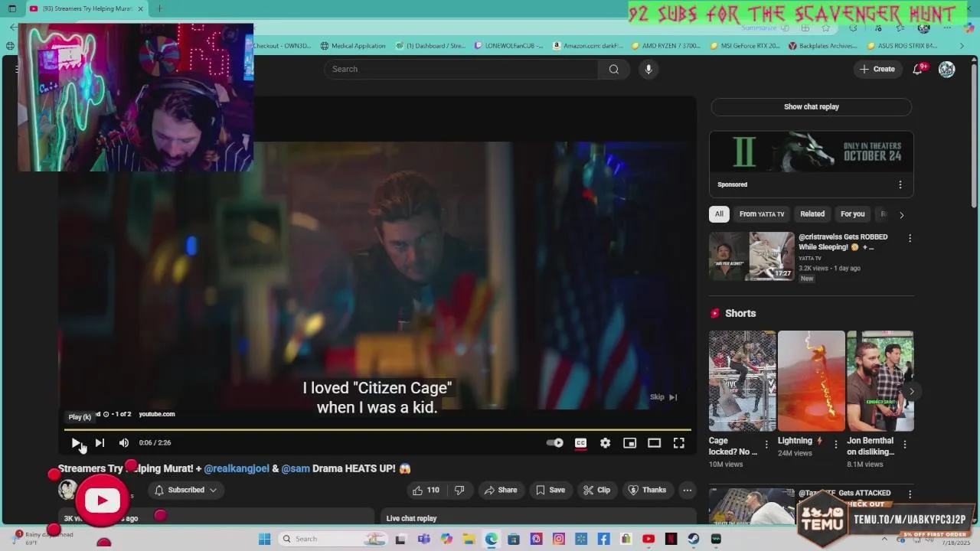The height and width of the screenshot is (551, 980).
Task: Open the Windows Start menu
Action: [264, 539]
